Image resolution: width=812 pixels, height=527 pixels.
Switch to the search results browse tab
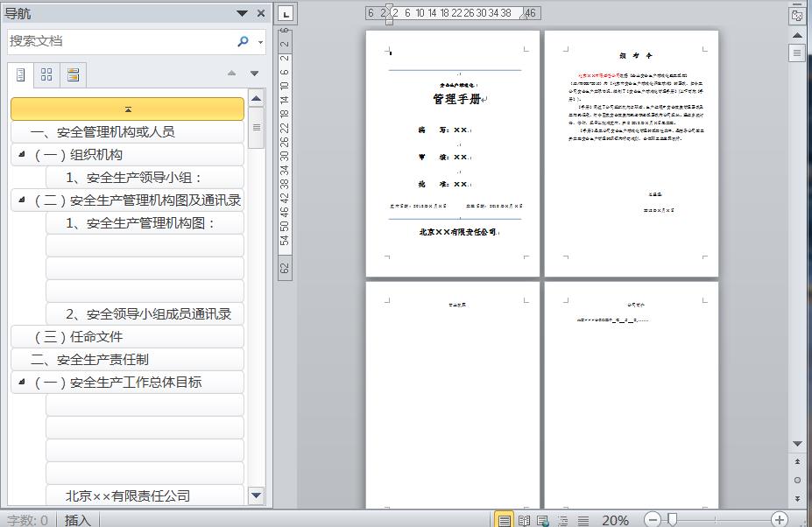pos(73,74)
